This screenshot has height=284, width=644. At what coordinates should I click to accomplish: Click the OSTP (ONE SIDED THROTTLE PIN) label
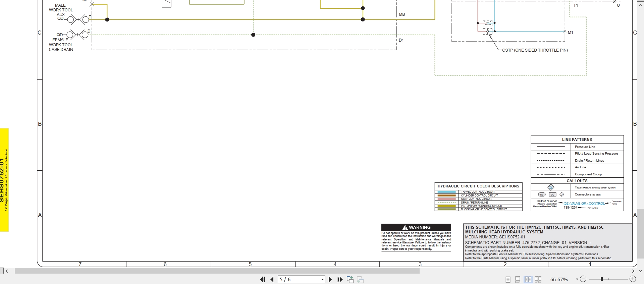click(535, 50)
